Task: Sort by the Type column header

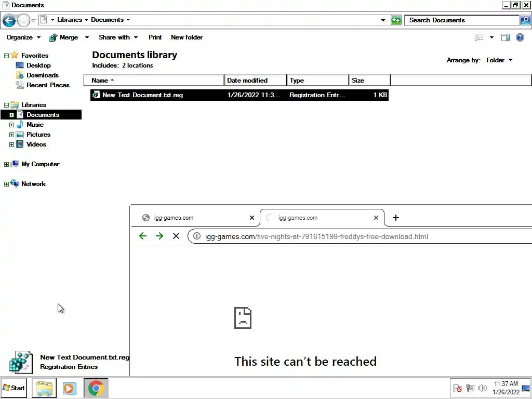Action: tap(317, 81)
